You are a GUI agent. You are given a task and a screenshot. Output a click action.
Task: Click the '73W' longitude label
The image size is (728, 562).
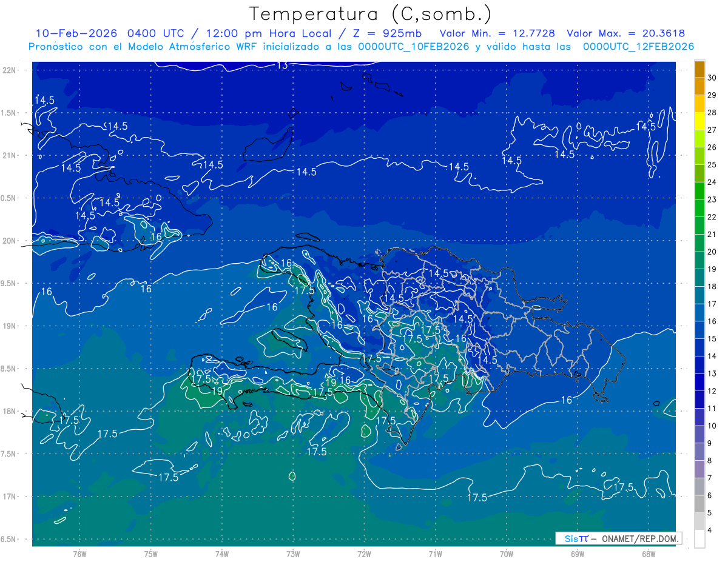click(x=293, y=554)
